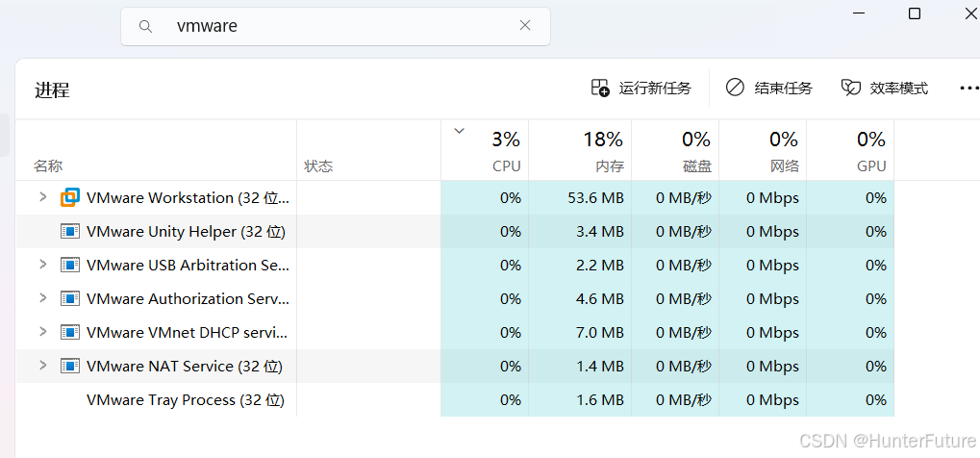
Task: Clear the vmware search text
Action: coord(525,26)
